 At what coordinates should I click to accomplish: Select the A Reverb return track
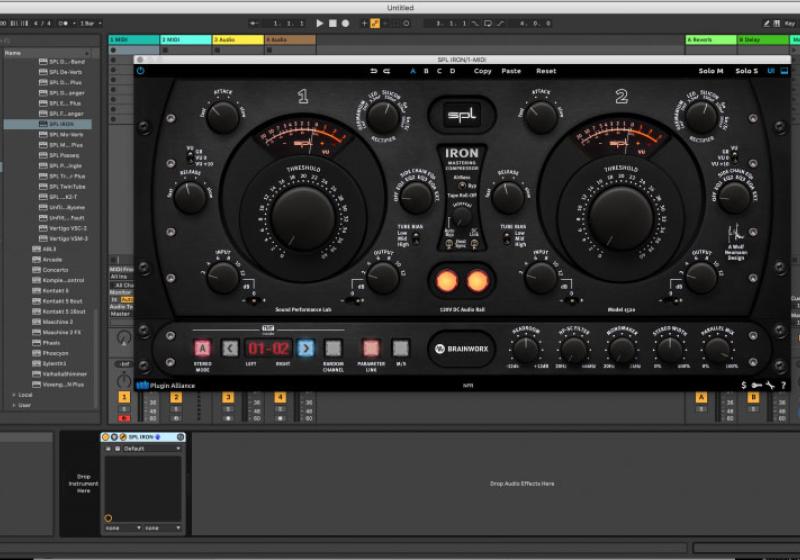coord(711,40)
